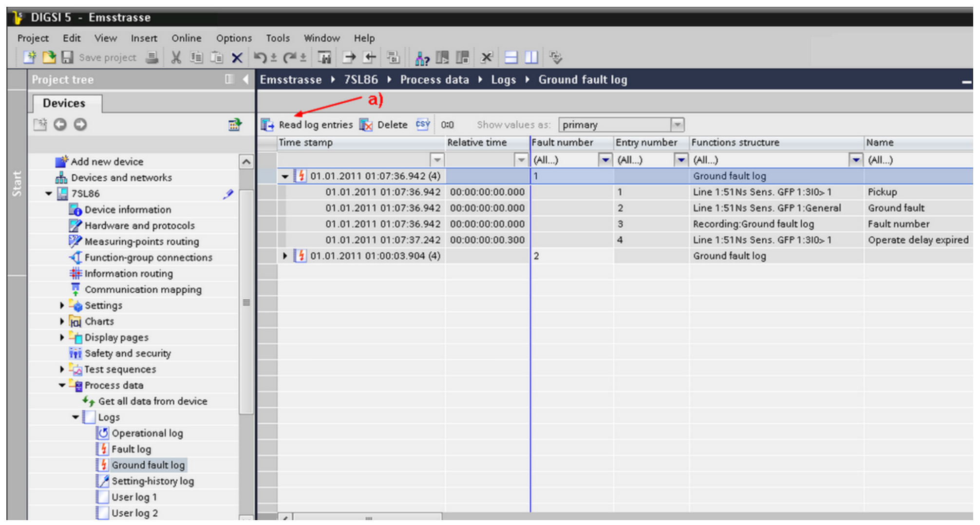Open the Relative time filter dropdown
The height and width of the screenshot is (525, 980).
(x=521, y=160)
